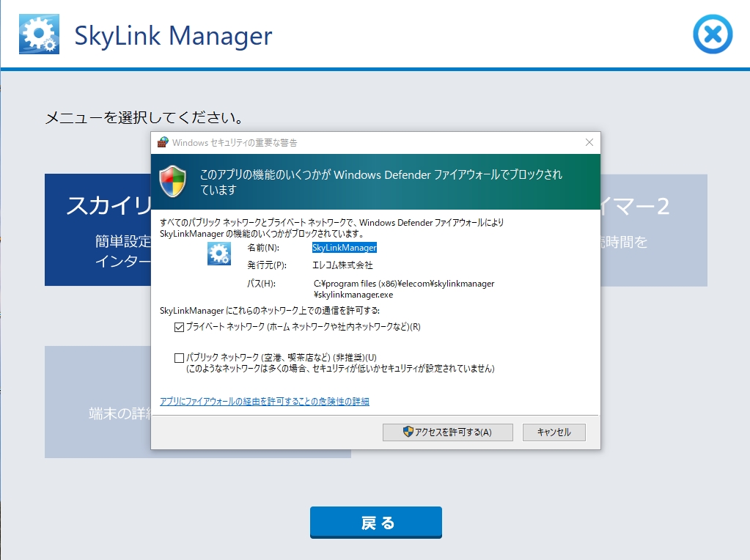Screen dimensions: 750x560
Task: Click the Windows Defender shield icon
Action: (173, 181)
